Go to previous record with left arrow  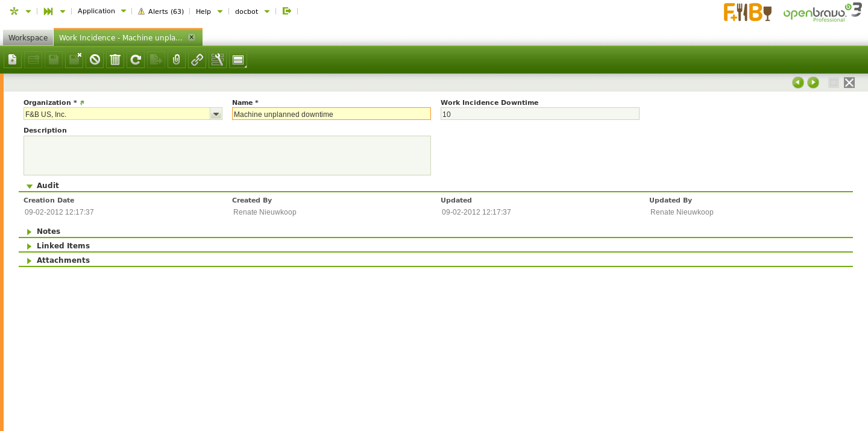pos(798,83)
